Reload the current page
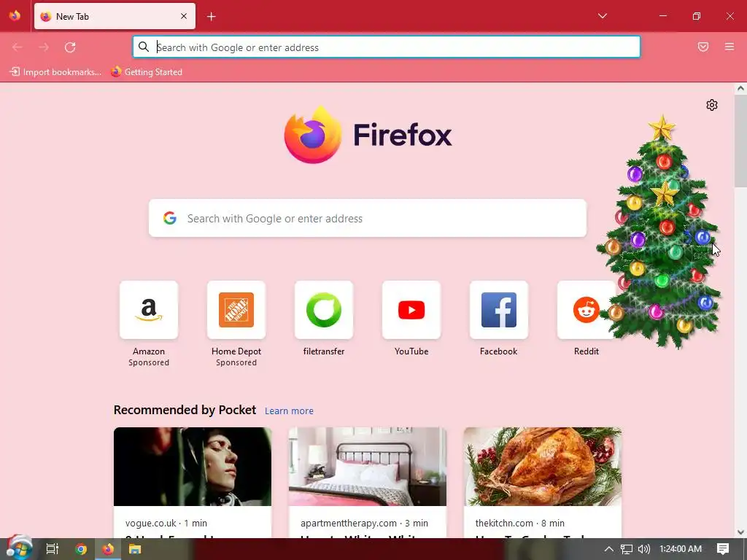747x560 pixels. [70, 47]
